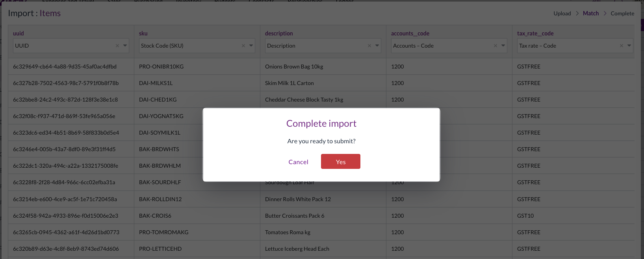This screenshot has height=259, width=644.
Task: Select the Match step in breadcrumb
Action: click(x=590, y=13)
